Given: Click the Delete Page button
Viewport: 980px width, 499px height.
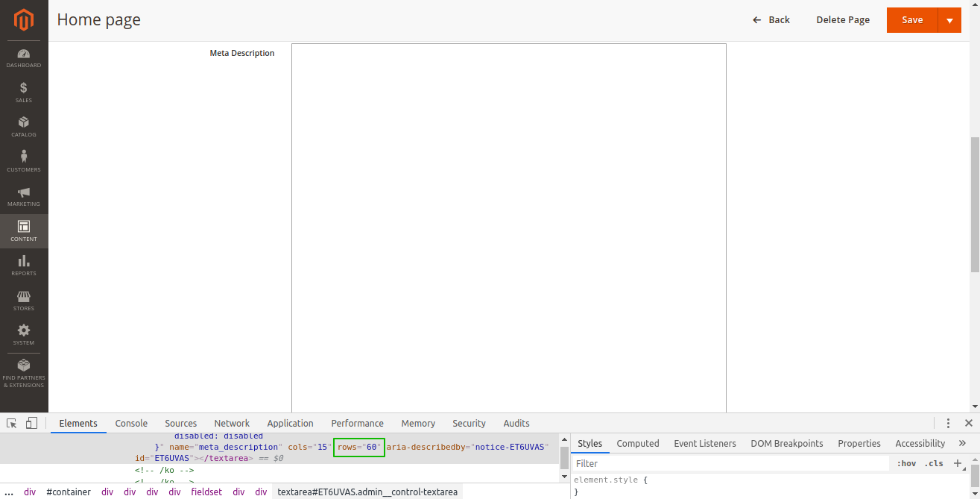Looking at the screenshot, I should tap(843, 20).
